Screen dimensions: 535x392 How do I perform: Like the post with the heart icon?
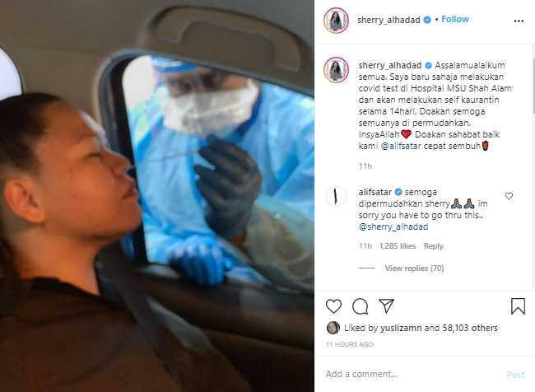pos(333,306)
